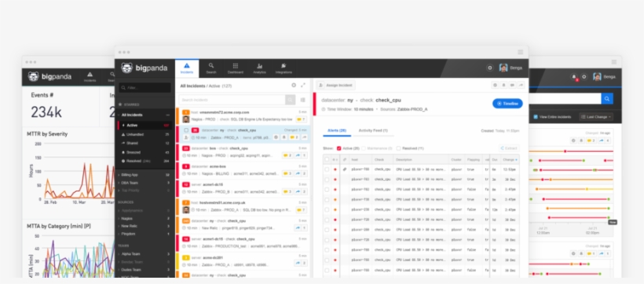Click the comment icon in incident detail toolbar

(x=512, y=85)
